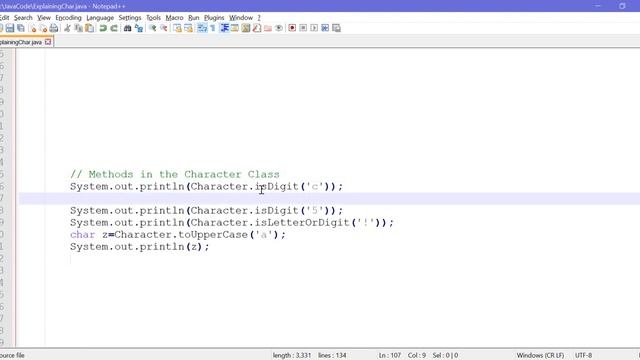
Task: Open the Tools menu
Action: (153, 18)
